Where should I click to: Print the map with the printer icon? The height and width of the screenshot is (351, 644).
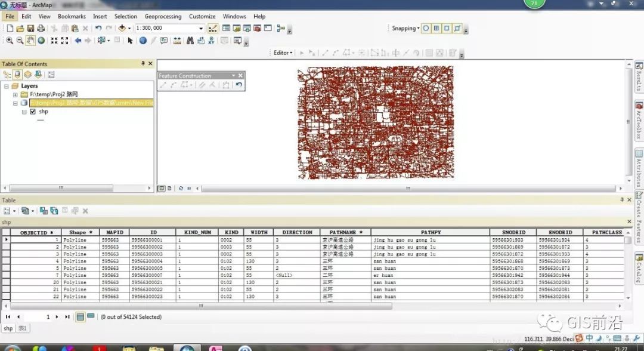pyautogui.click(x=41, y=29)
